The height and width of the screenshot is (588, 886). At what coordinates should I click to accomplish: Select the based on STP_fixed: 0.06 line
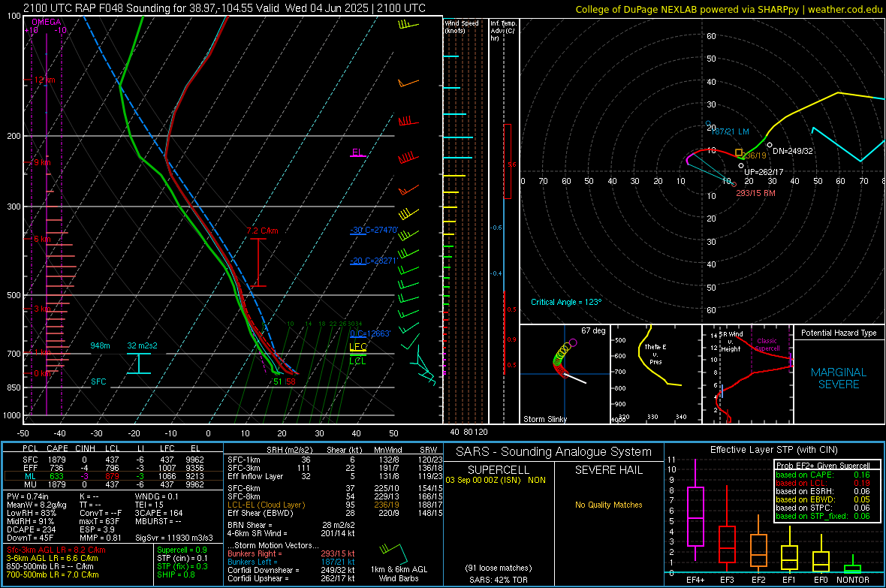[x=823, y=516]
